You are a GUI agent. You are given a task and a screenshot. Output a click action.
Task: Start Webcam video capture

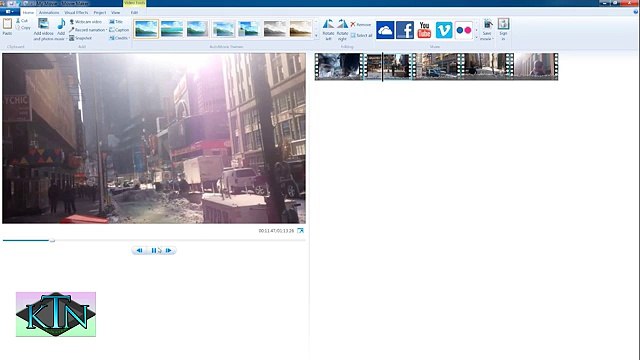coord(85,22)
